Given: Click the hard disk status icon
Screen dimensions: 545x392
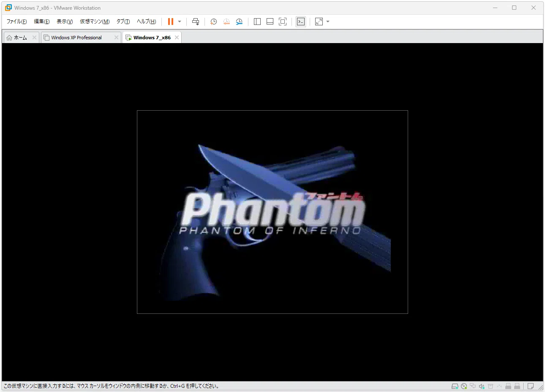Looking at the screenshot, I should click(455, 386).
